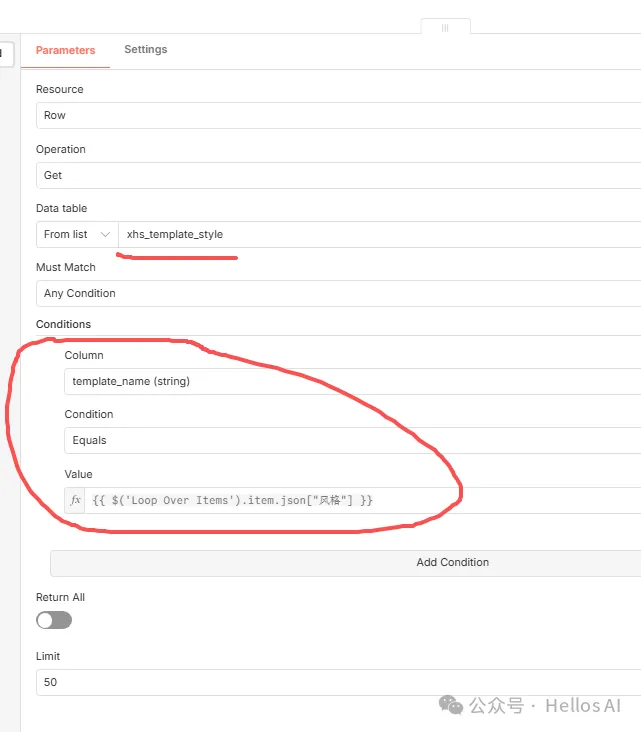The height and width of the screenshot is (732, 641).
Task: Click the Return All label
Action: tap(60, 597)
